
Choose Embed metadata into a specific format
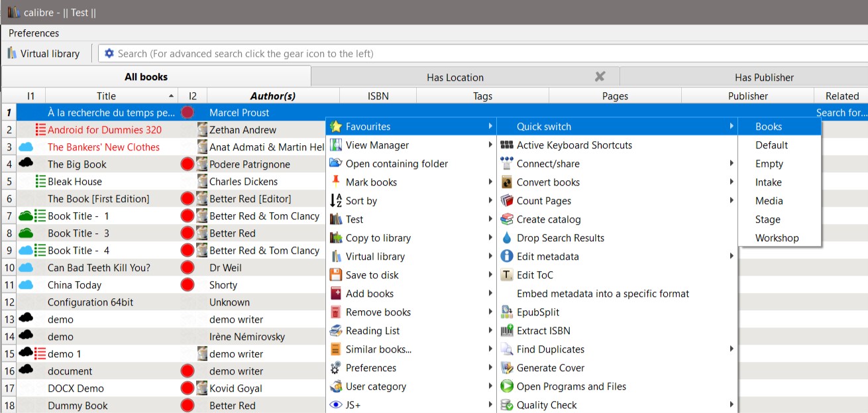[x=617, y=294]
